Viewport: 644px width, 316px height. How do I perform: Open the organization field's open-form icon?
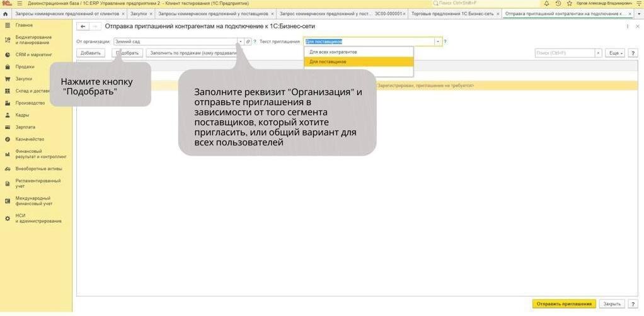[248, 42]
